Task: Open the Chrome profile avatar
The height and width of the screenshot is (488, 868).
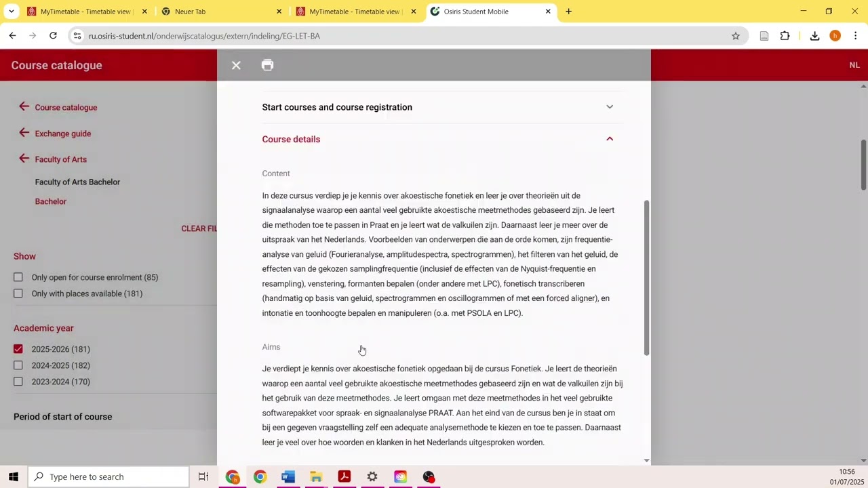Action: pos(835,36)
